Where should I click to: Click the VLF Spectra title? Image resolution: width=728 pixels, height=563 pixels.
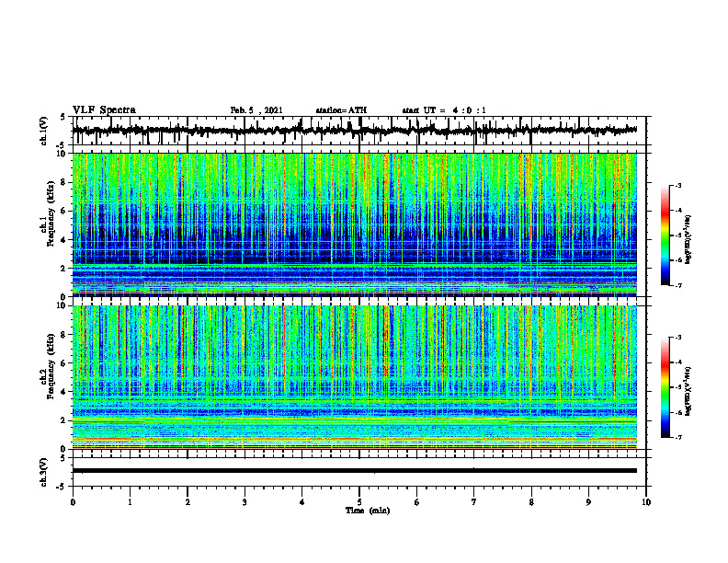104,110
